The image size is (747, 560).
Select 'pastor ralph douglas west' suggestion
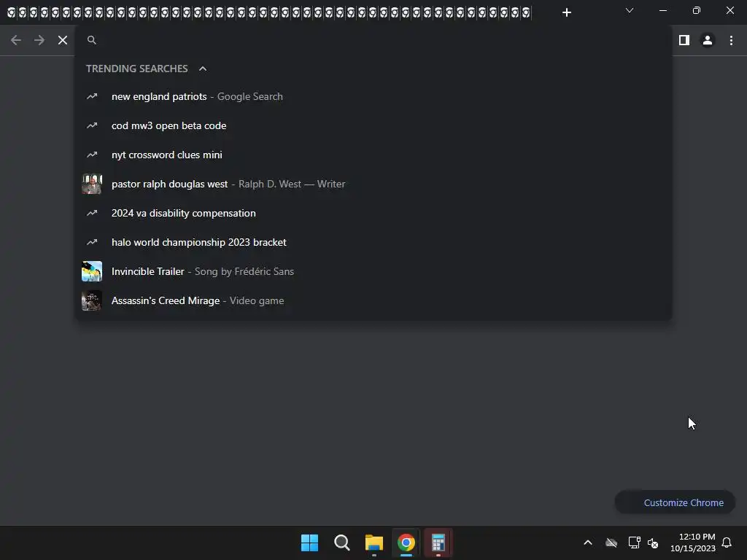click(x=373, y=184)
